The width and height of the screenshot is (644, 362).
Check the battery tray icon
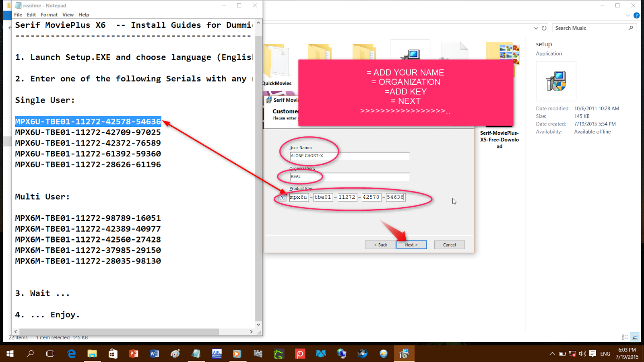(x=562, y=354)
